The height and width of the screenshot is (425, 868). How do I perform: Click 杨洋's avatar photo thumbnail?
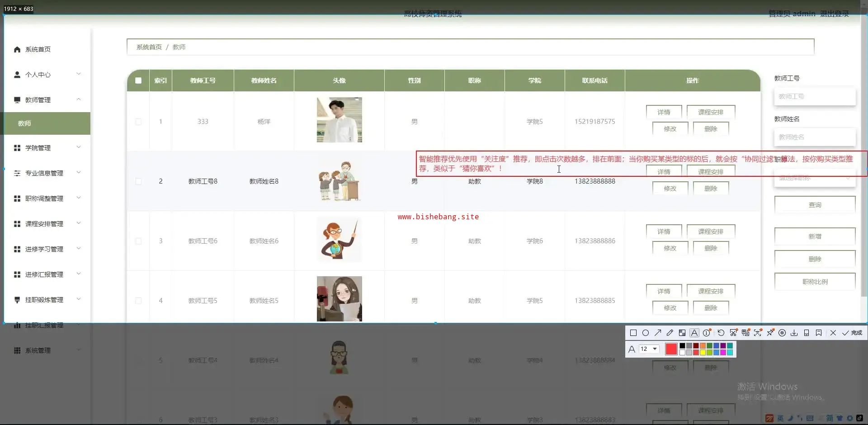click(x=340, y=120)
